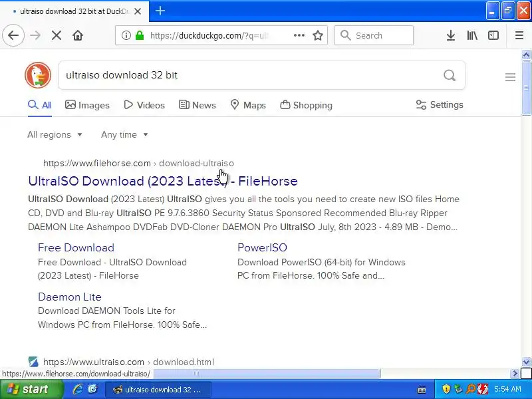This screenshot has height=399, width=532.
Task: Toggle the sidebar view icon
Action: click(x=493, y=35)
